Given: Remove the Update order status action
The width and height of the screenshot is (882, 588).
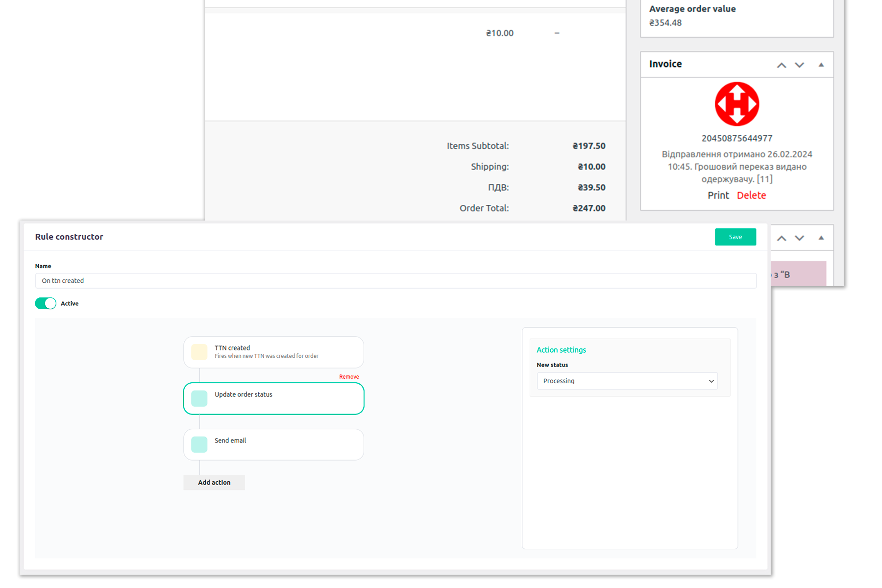Looking at the screenshot, I should click(x=349, y=377).
